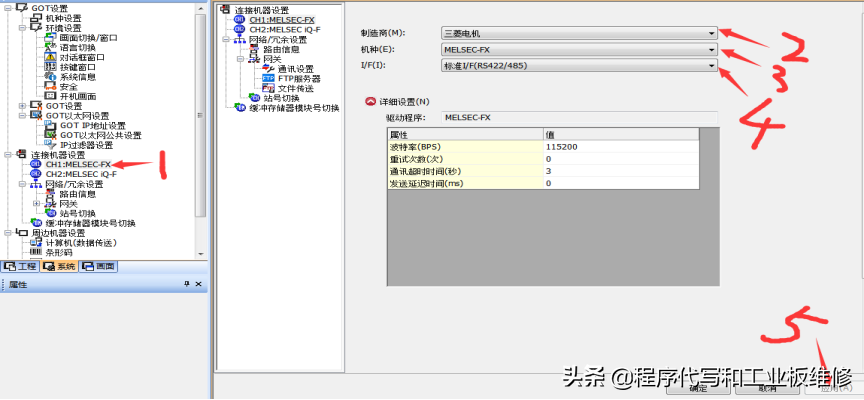Image resolution: width=864 pixels, height=400 pixels.
Task: Collapse the 环境设置 tree node
Action: point(22,28)
